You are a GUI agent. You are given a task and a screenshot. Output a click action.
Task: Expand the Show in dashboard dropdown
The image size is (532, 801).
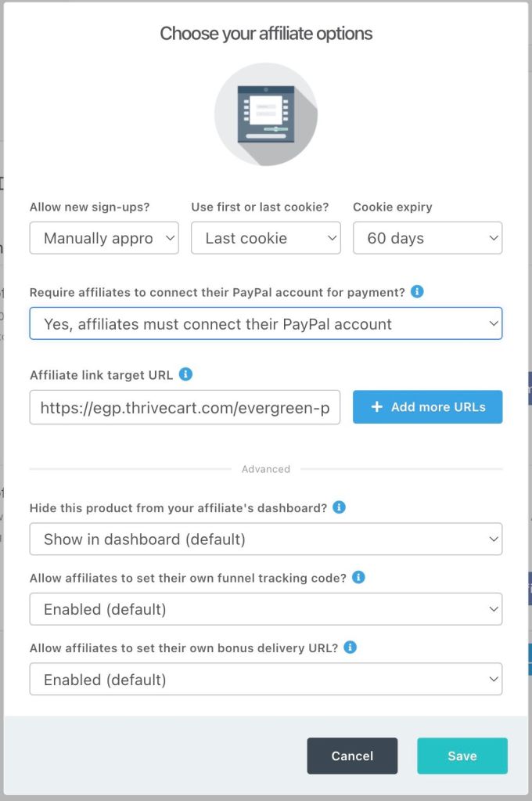coord(266,539)
